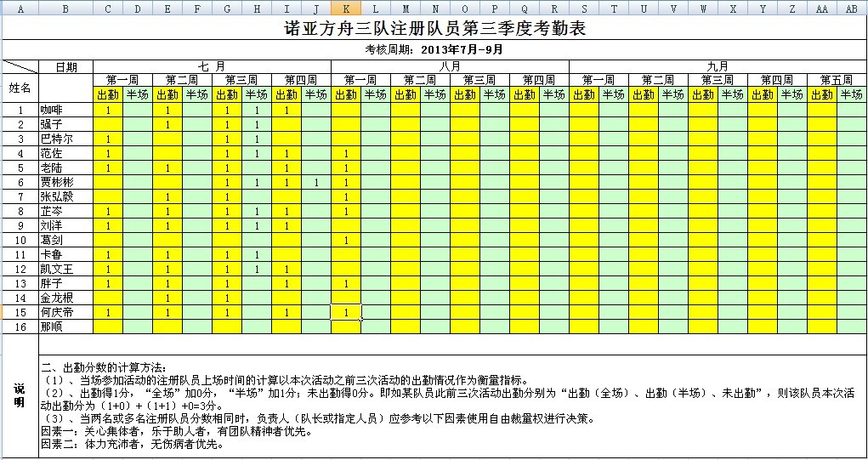Select the name cell 贾彬彬
This screenshot has width=868, height=460.
pos(65,182)
